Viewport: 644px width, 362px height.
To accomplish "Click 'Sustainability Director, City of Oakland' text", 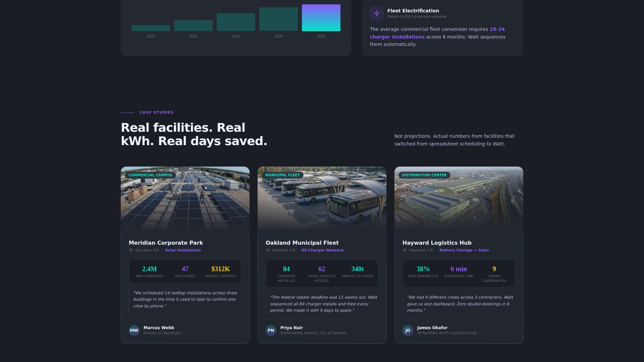I will coord(313,333).
